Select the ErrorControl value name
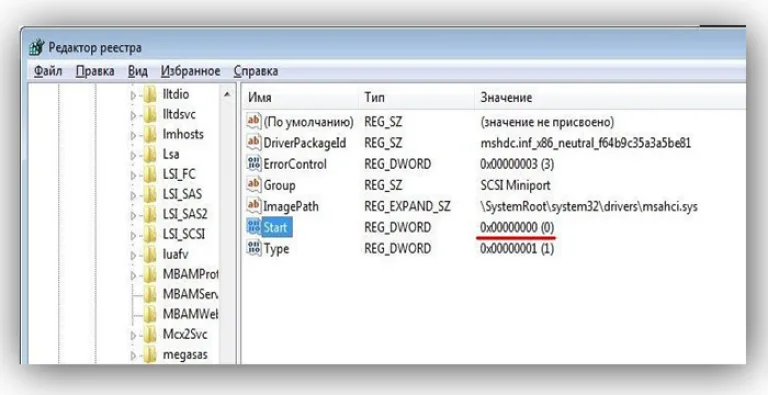This screenshot has width=768, height=395. point(295,164)
